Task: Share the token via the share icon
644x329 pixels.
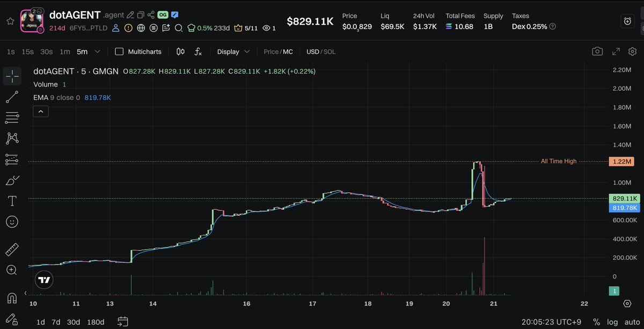Action: pos(151,15)
